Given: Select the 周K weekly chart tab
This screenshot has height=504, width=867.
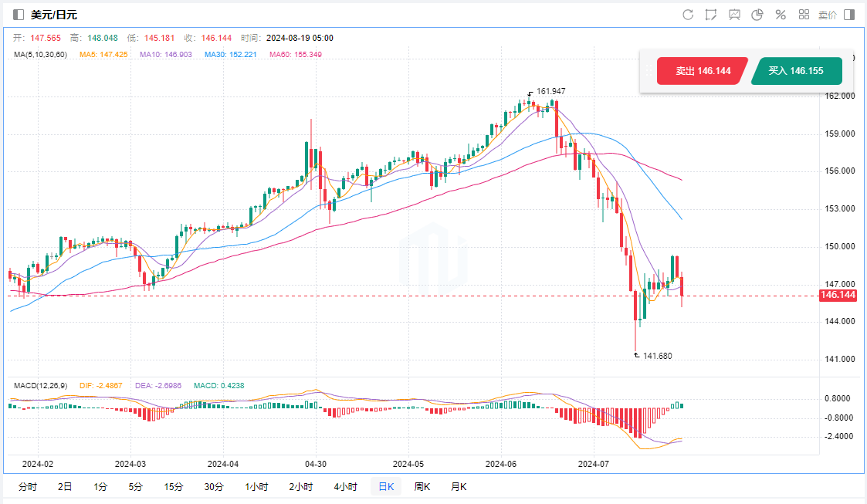Looking at the screenshot, I should pos(422,487).
